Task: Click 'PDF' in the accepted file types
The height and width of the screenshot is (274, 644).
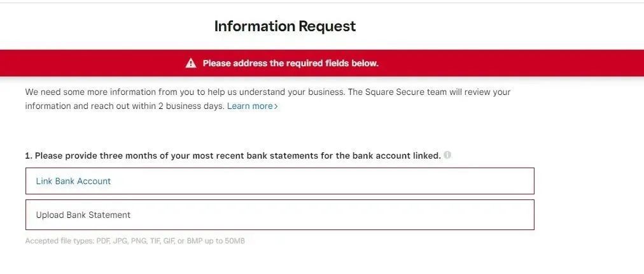Action: (x=103, y=241)
